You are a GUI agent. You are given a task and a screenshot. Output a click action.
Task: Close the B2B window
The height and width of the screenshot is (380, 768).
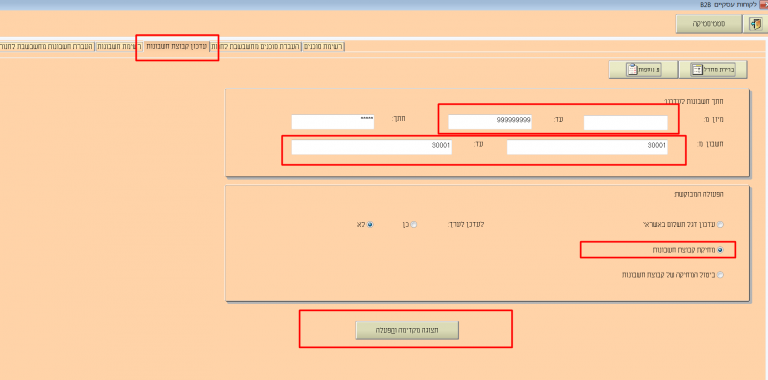[x=764, y=4]
